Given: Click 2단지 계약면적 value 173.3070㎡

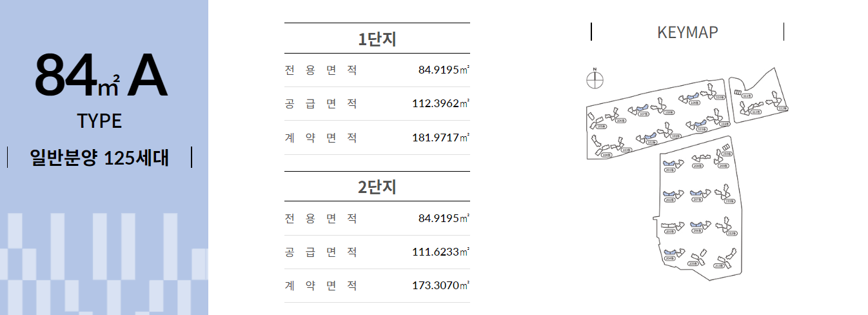Looking at the screenshot, I should point(441,285).
